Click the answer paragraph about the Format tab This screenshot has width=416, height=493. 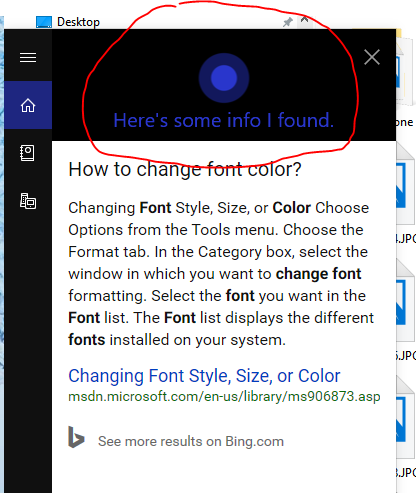coord(221,274)
